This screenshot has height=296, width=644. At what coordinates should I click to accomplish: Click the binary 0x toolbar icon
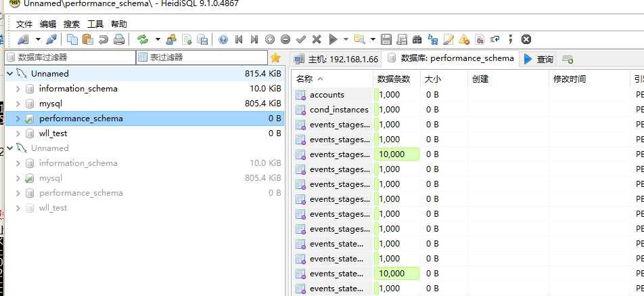480,39
